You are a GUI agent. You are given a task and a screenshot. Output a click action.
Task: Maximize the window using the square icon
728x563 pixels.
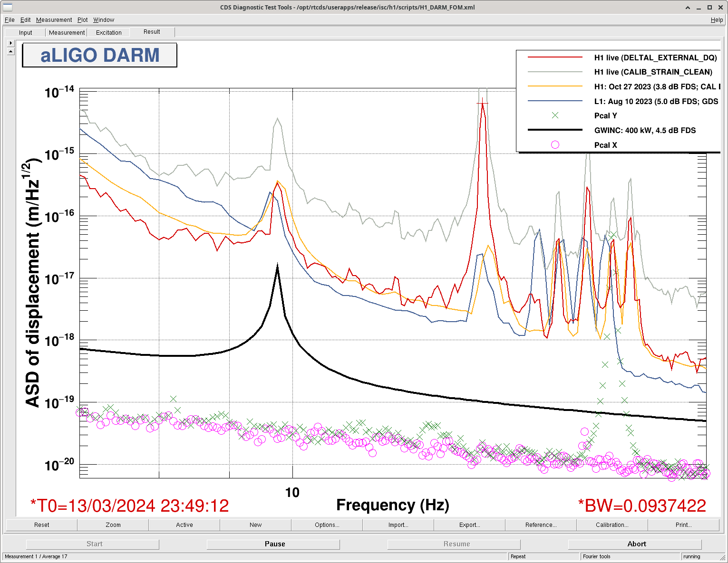(709, 7)
